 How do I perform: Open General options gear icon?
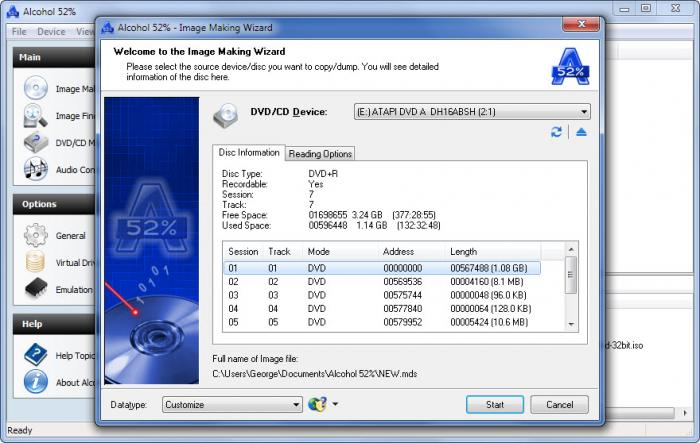36,235
